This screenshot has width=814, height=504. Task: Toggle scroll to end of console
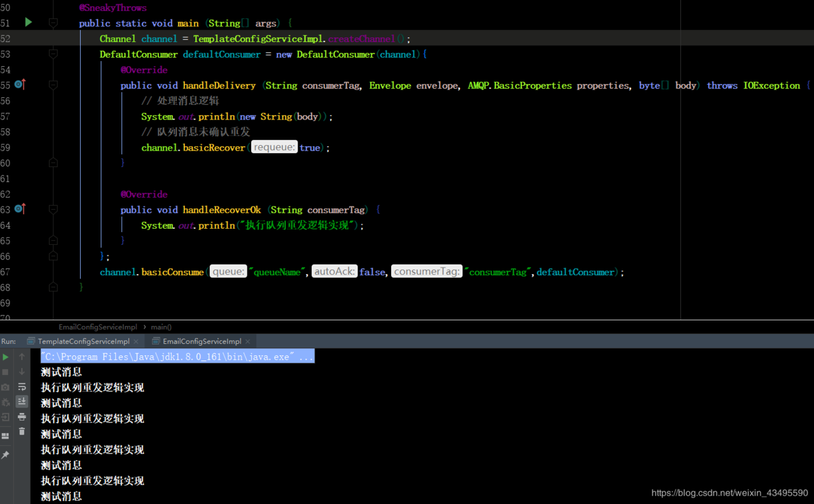click(x=22, y=401)
